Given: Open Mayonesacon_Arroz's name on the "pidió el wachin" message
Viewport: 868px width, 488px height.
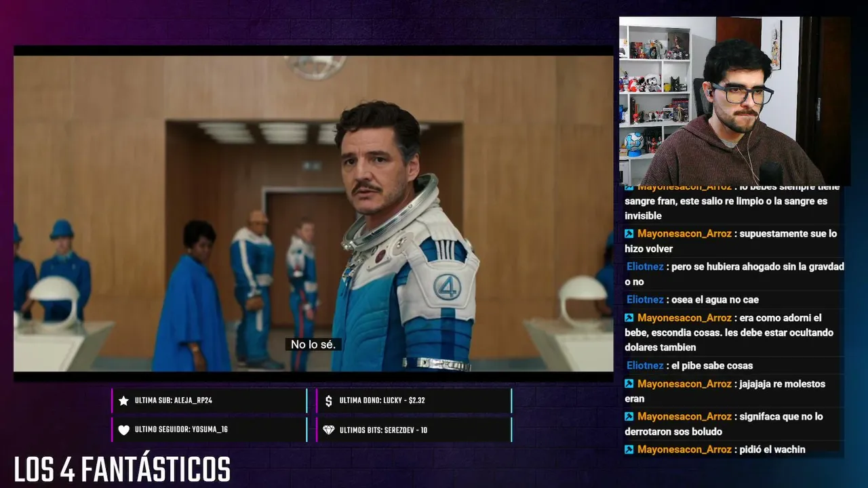Looking at the screenshot, I should click(x=684, y=449).
